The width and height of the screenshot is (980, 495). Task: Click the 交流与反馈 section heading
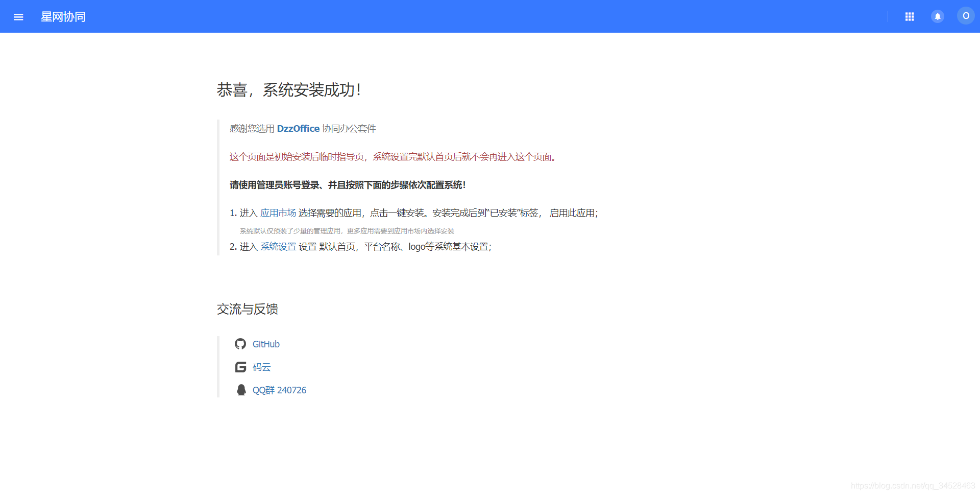pyautogui.click(x=247, y=309)
